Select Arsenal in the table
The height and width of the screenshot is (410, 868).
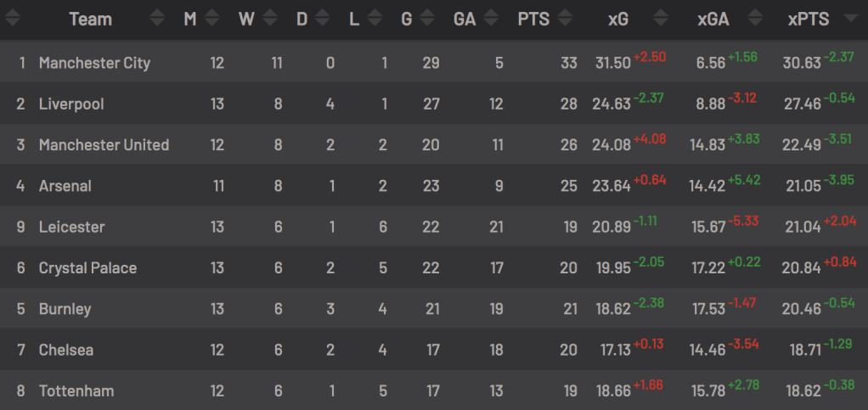point(65,186)
